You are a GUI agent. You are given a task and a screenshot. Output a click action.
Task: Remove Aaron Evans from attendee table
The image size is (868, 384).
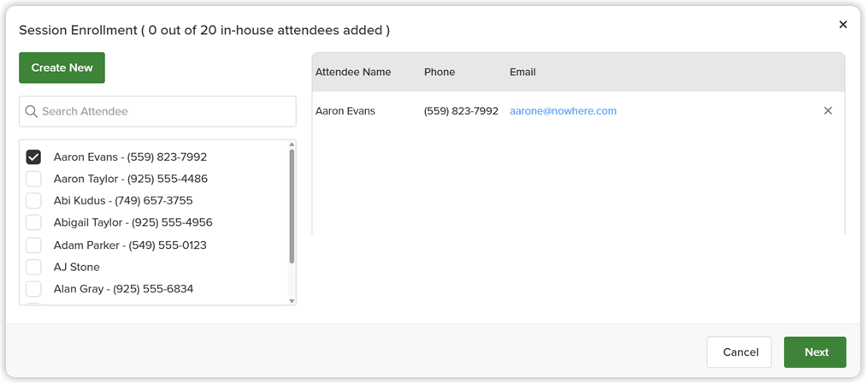point(828,110)
